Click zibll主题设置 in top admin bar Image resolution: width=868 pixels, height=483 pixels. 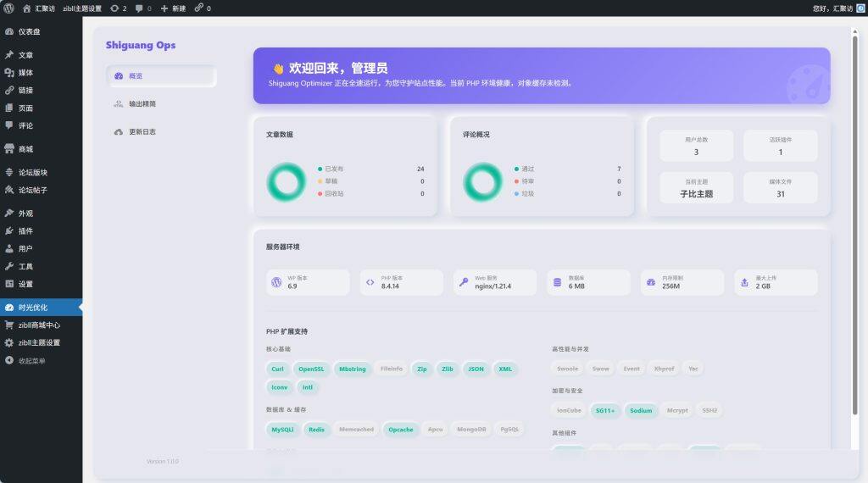(82, 8)
